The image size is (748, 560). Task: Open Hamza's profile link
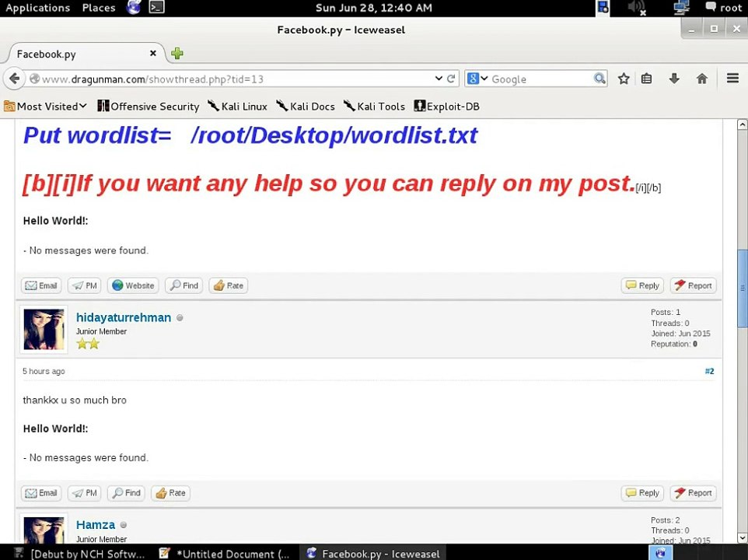96,525
